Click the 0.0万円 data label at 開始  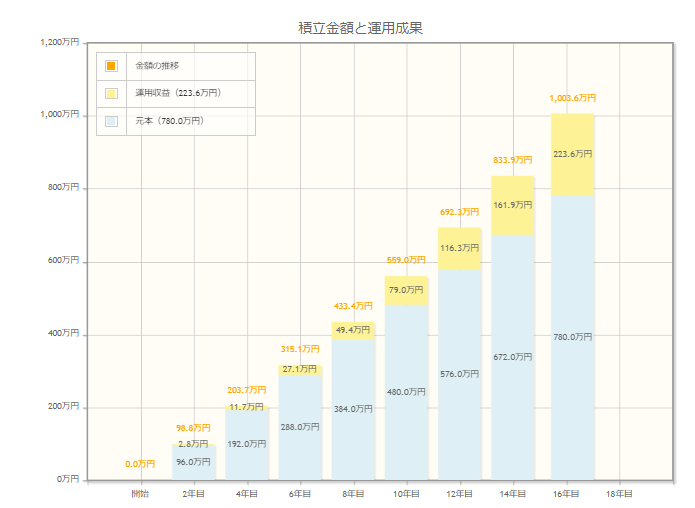(140, 464)
